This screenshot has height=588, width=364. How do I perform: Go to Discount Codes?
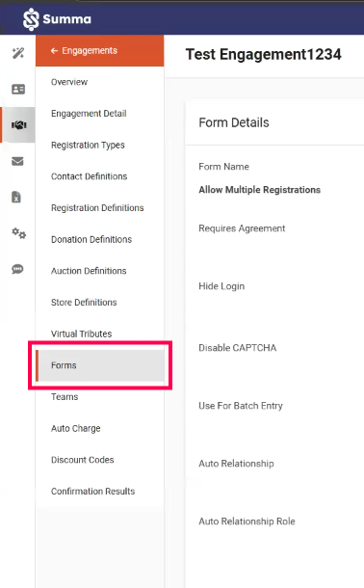(x=83, y=460)
